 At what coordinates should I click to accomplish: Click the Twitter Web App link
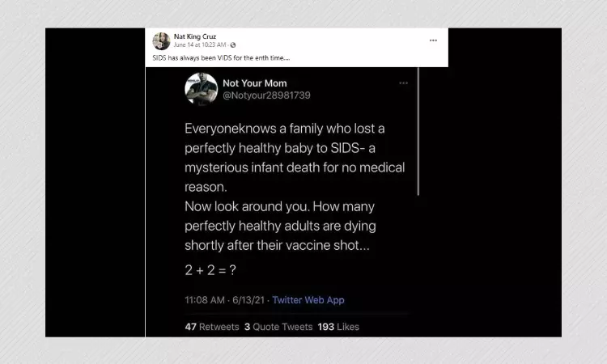[308, 300]
